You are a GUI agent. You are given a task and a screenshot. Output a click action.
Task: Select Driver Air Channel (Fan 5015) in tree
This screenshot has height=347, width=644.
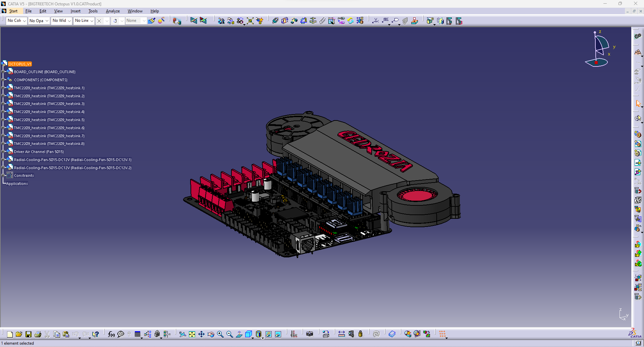[x=39, y=152]
